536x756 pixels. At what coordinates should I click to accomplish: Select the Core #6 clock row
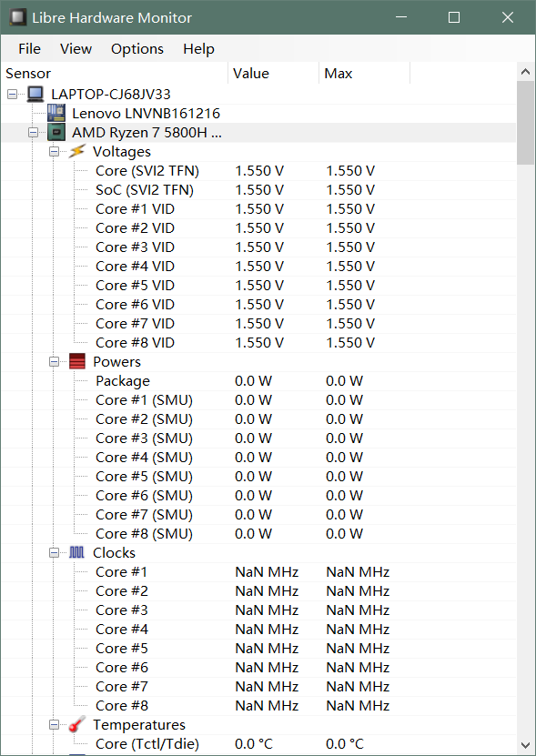pyautogui.click(x=258, y=667)
